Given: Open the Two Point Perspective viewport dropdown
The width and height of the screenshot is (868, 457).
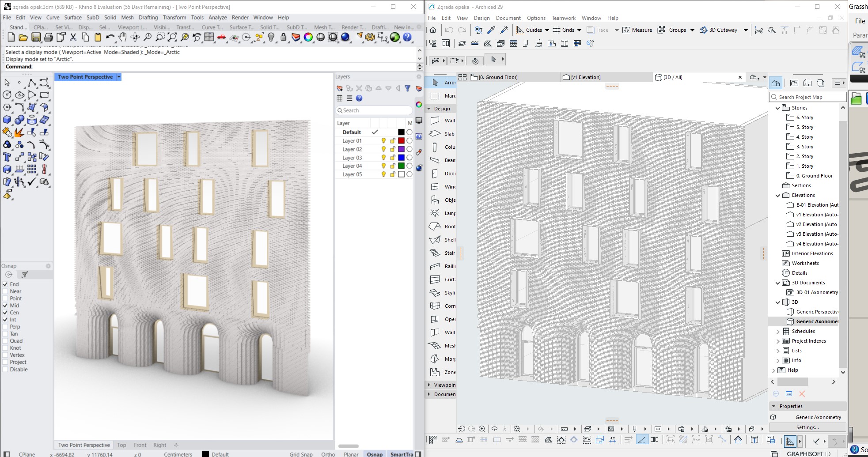Looking at the screenshot, I should point(119,77).
